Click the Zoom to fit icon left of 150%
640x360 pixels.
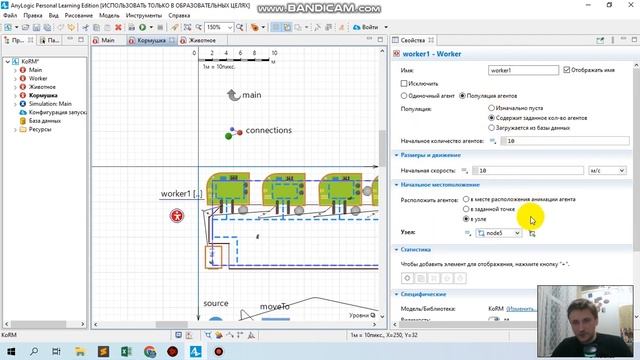tap(187, 27)
